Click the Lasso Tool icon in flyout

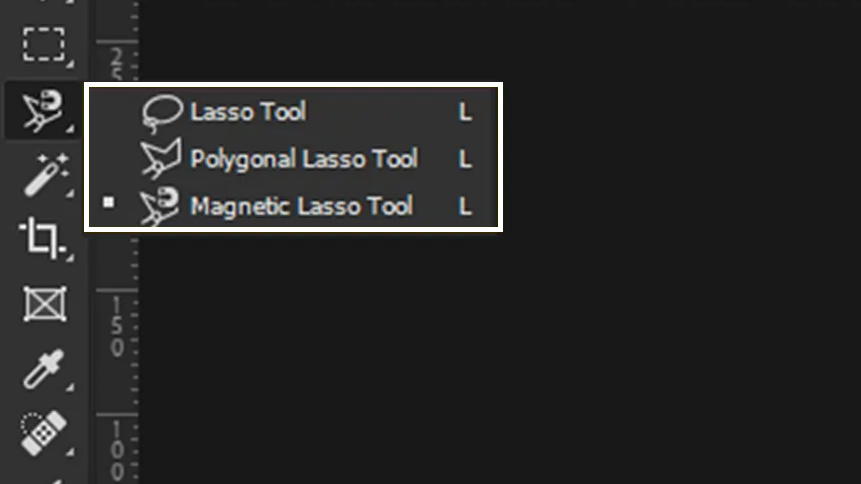click(x=161, y=113)
